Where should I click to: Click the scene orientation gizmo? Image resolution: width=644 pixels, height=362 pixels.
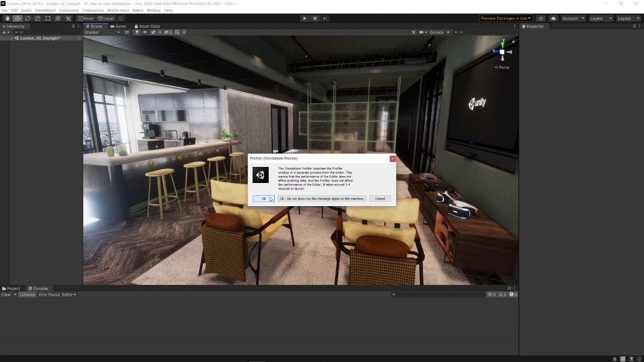tap(502, 51)
